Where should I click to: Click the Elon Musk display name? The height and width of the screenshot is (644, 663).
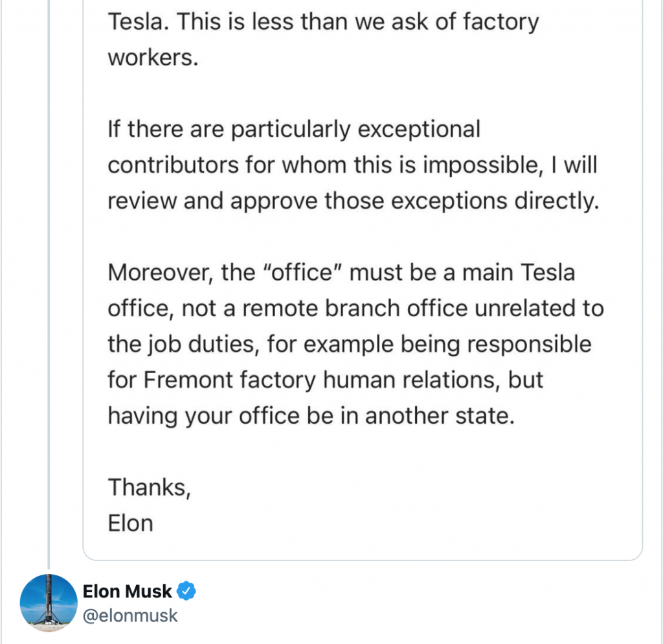[128, 591]
